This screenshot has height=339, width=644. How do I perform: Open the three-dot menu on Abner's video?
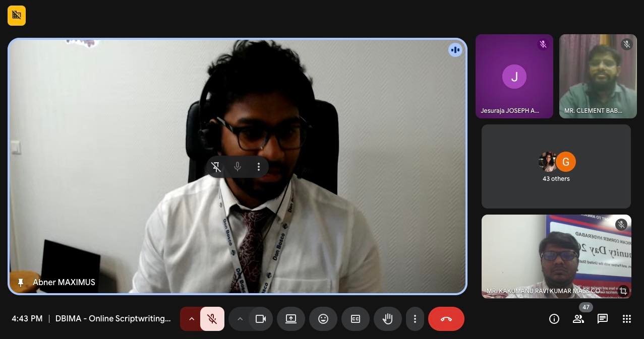coord(259,167)
